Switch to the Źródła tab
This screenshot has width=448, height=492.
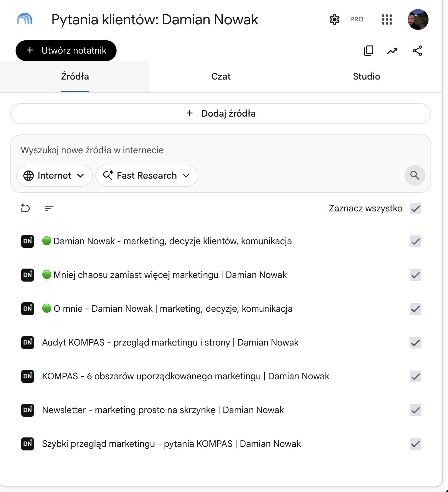click(x=75, y=77)
